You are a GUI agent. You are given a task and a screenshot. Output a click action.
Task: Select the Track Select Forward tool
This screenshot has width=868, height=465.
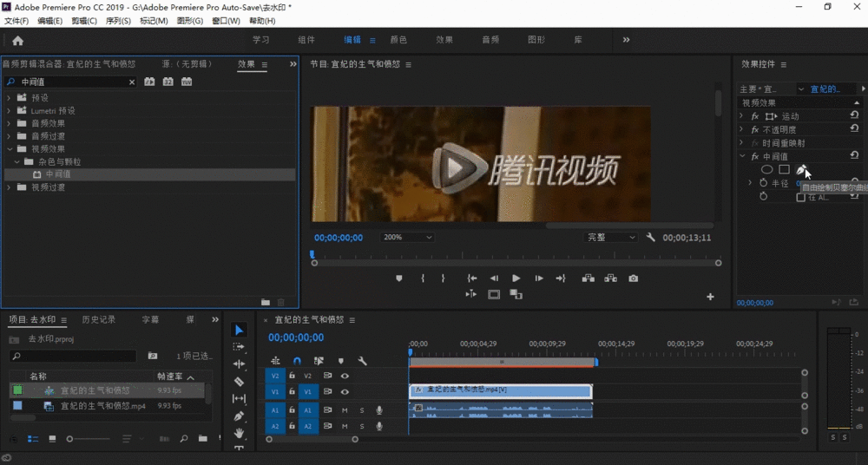(240, 347)
